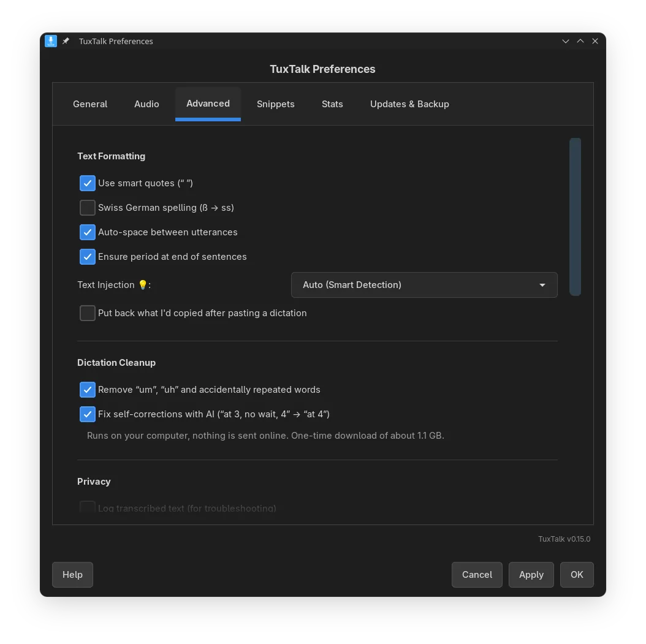Image resolution: width=646 pixels, height=644 pixels.
Task: Click the Privacy section heading
Action: pos(94,482)
